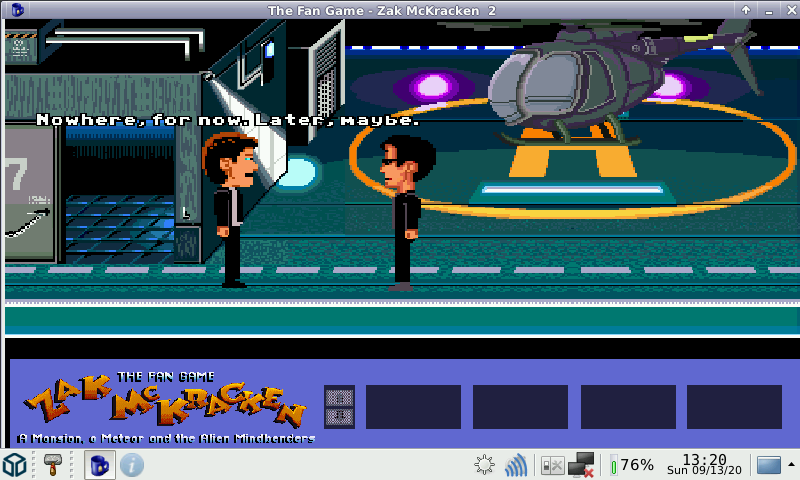The image size is (800, 480).
Task: Click the inventory scroll-down arrow
Action: point(339,418)
